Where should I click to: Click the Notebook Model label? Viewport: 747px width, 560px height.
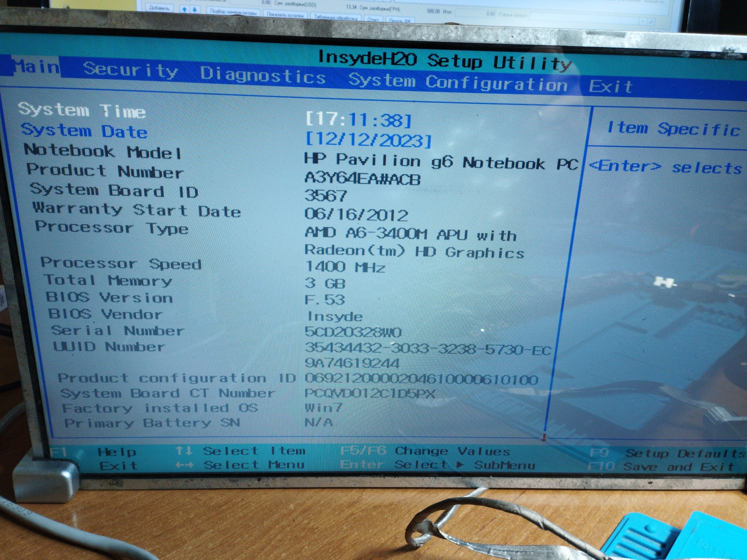pos(103,151)
